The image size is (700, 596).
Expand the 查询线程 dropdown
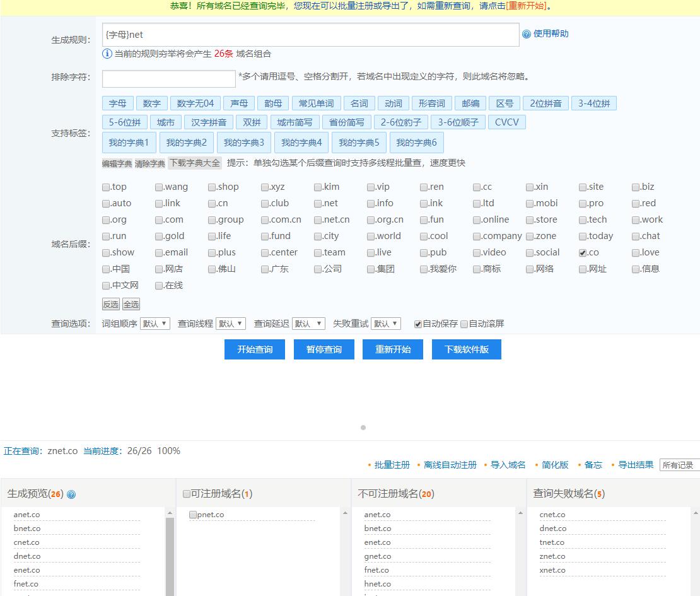click(x=231, y=324)
